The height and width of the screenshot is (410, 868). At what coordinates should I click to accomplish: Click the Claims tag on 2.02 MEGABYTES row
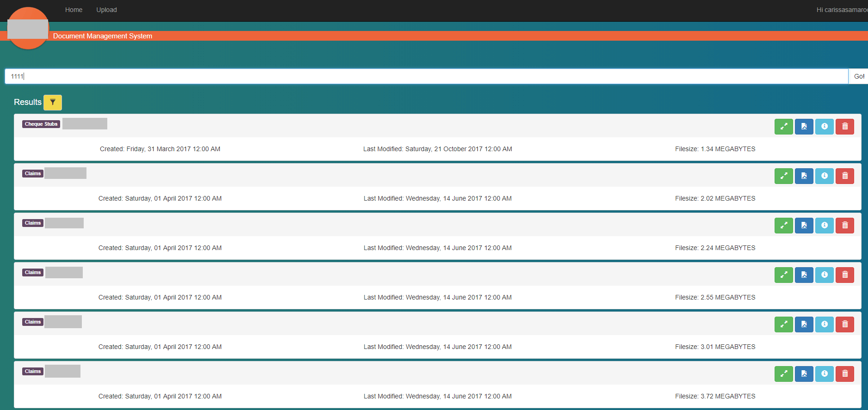[33, 173]
